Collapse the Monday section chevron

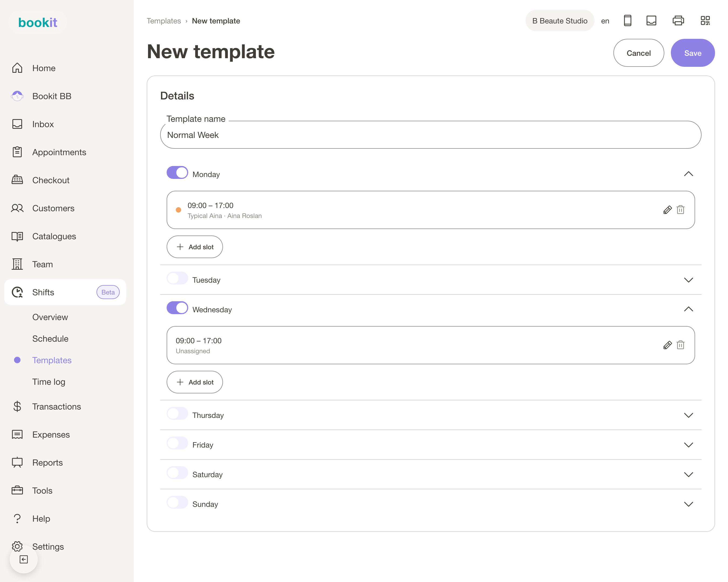click(688, 174)
